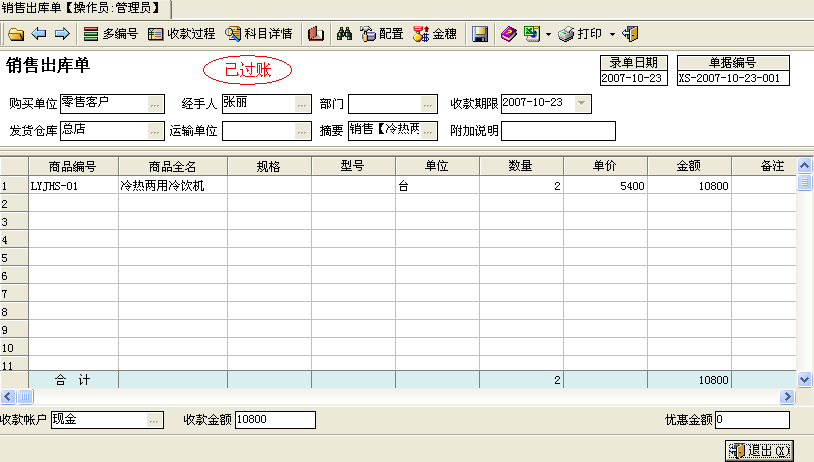
Task: Click the horizontal scrollbar right arrow
Action: pyautogui.click(x=787, y=397)
